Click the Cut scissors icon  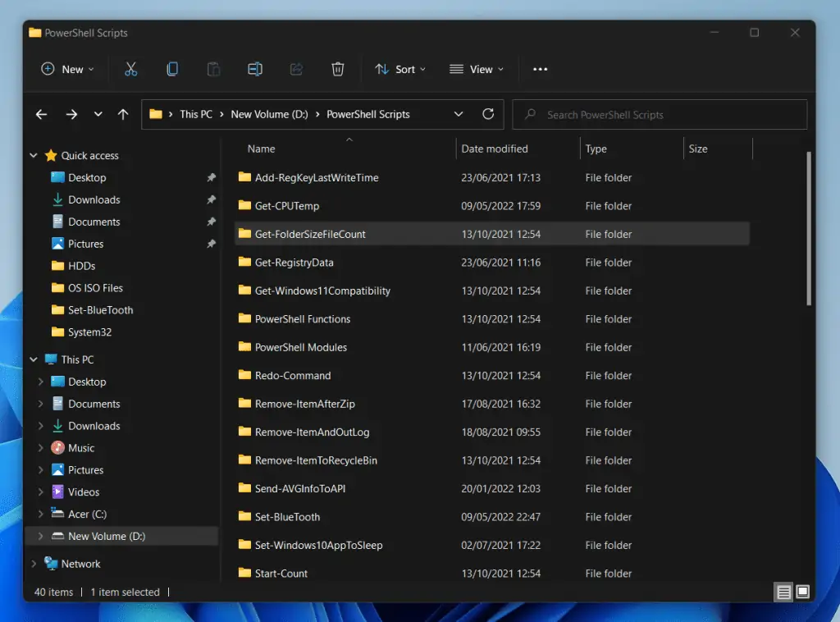click(130, 69)
